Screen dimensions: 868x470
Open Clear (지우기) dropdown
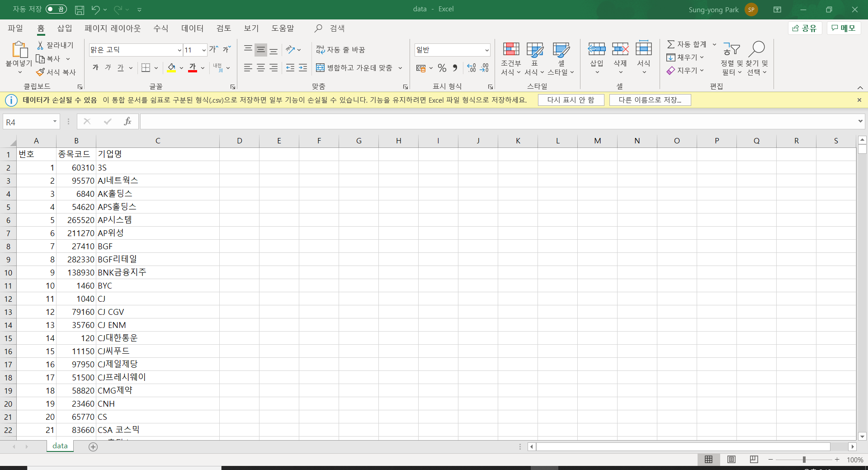685,71
